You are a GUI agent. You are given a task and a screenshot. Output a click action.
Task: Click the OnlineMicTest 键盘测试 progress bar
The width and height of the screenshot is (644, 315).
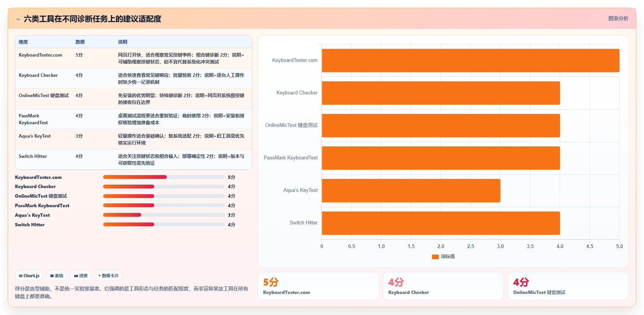point(164,196)
